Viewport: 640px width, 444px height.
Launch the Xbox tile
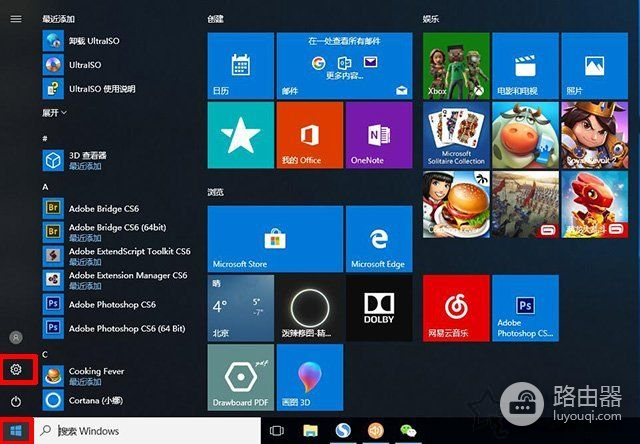click(x=456, y=65)
